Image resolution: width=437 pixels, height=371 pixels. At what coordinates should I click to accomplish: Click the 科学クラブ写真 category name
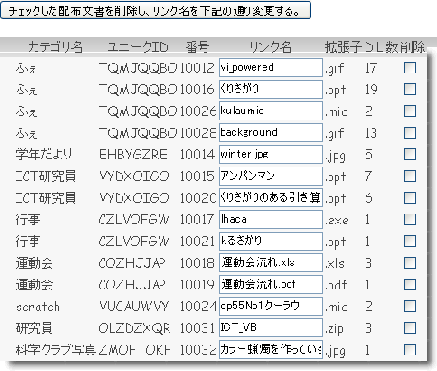click(x=55, y=350)
